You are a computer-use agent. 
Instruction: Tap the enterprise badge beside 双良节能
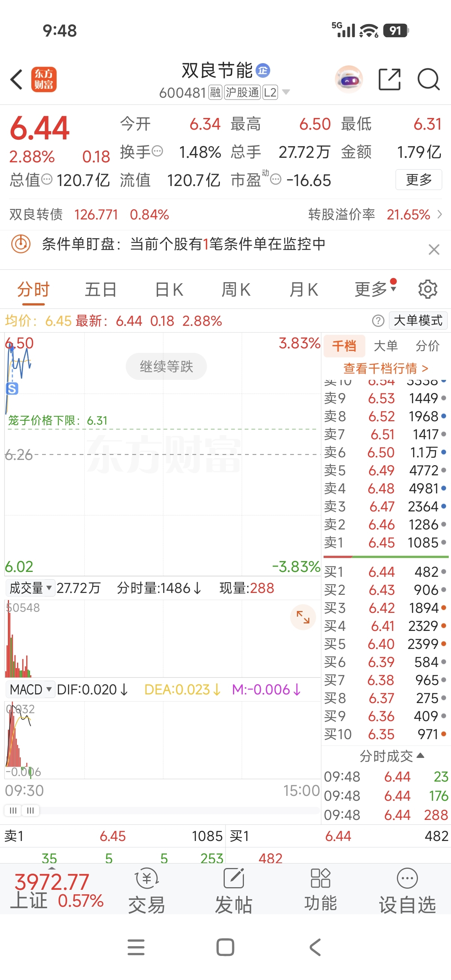[x=263, y=70]
